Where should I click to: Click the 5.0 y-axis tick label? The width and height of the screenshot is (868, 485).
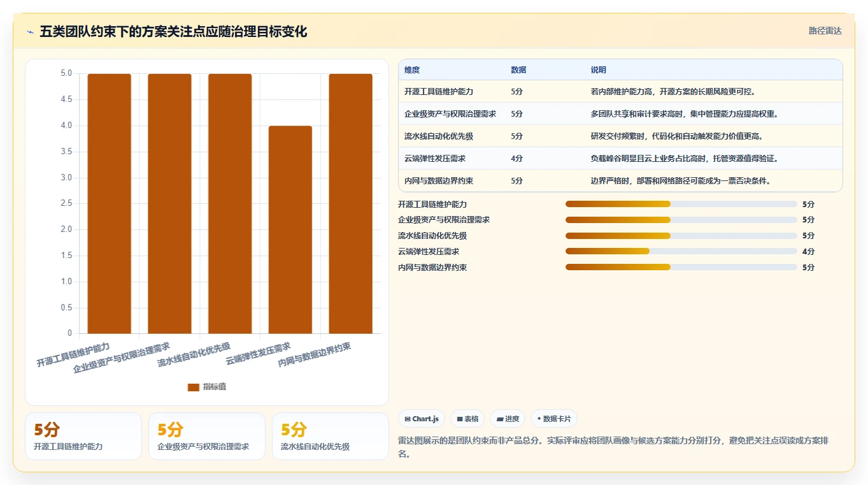click(66, 73)
